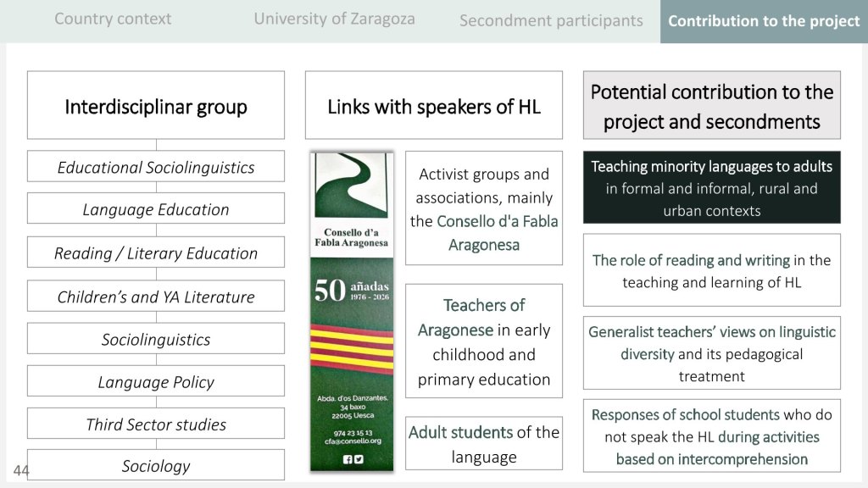Select Children's and YA Literature box
Screen dimensions: 868x488
156,297
